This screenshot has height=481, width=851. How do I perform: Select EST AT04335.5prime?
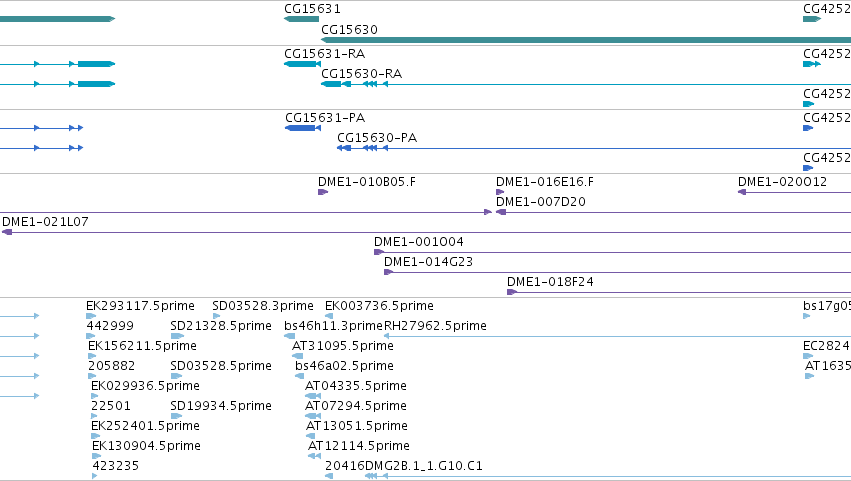tap(355, 387)
